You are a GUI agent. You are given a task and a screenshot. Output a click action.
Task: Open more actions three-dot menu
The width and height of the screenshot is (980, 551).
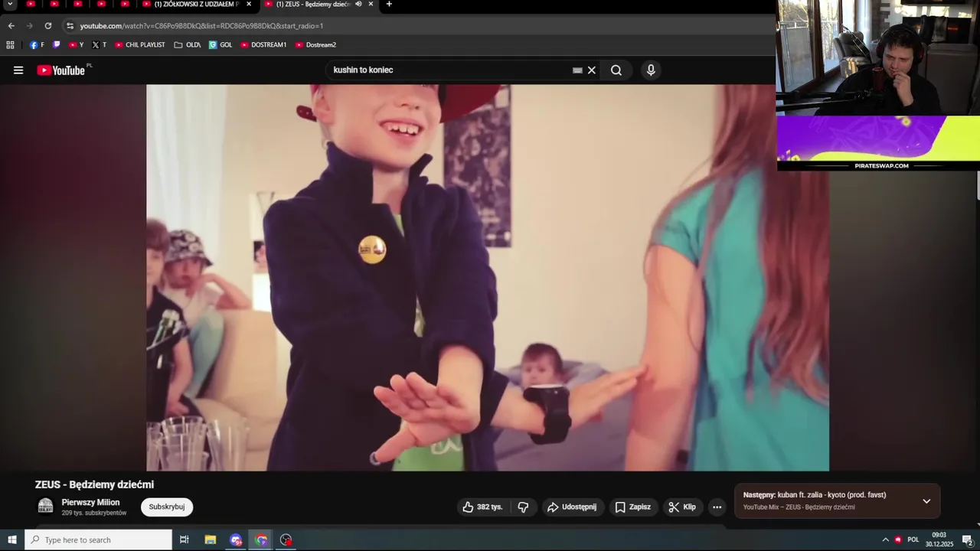tap(717, 507)
